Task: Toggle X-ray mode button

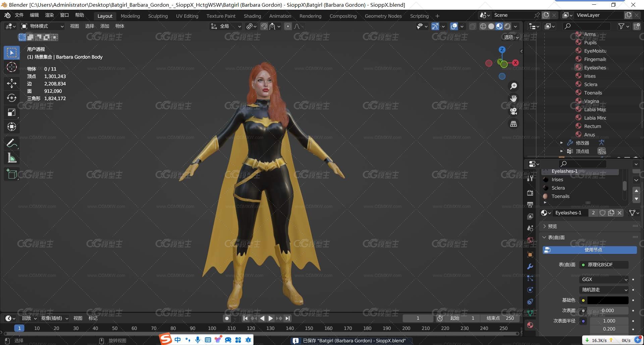Action: [x=473, y=26]
